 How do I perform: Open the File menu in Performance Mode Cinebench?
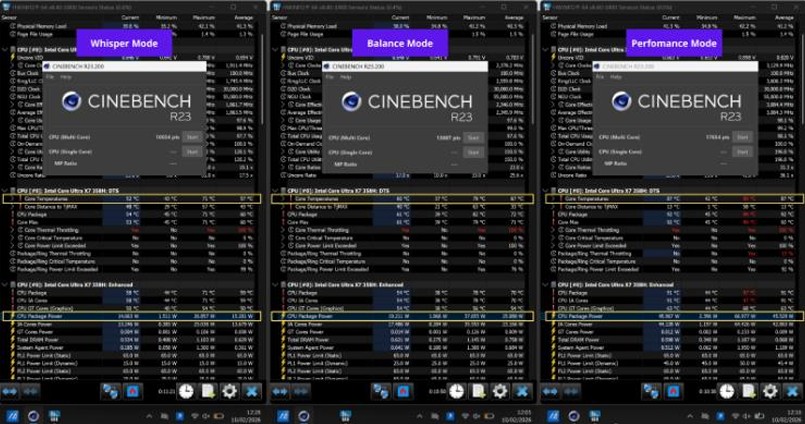coord(600,77)
